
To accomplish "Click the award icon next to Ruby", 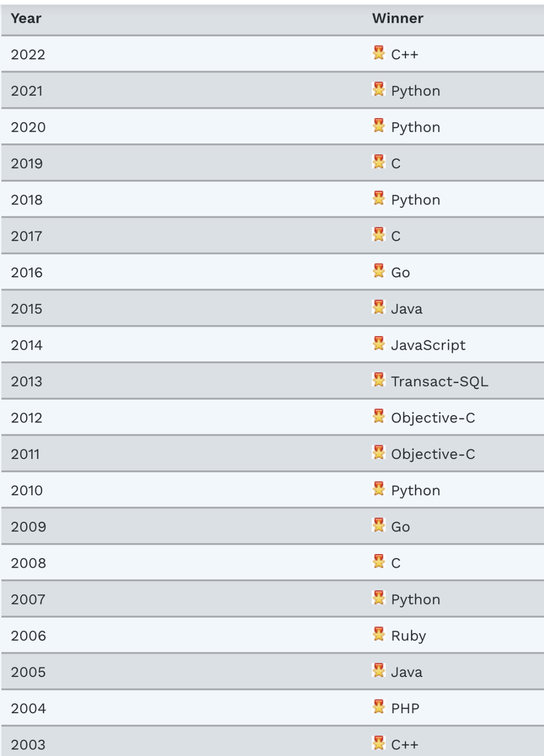I will tap(379, 634).
